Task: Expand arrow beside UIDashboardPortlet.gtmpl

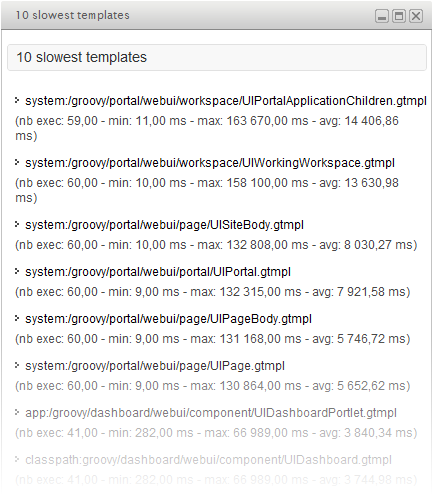Action: (17, 412)
